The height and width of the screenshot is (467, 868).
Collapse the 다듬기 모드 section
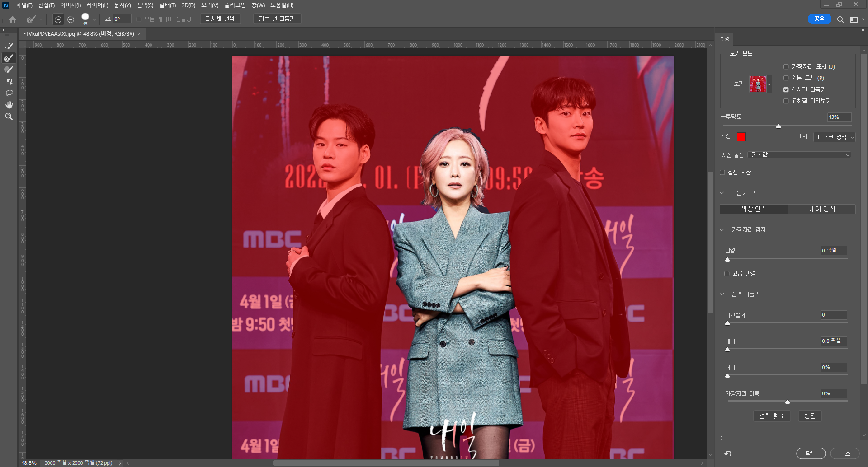pyautogui.click(x=722, y=193)
